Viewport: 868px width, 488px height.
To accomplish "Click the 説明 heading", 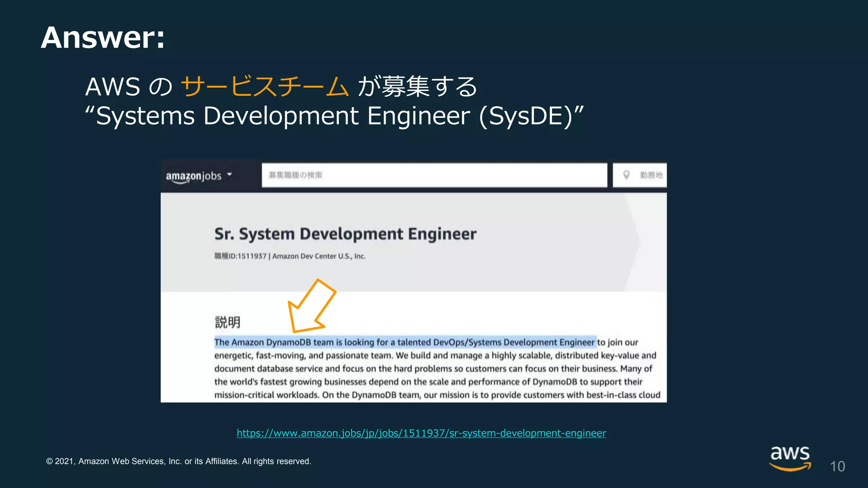I will click(x=228, y=322).
